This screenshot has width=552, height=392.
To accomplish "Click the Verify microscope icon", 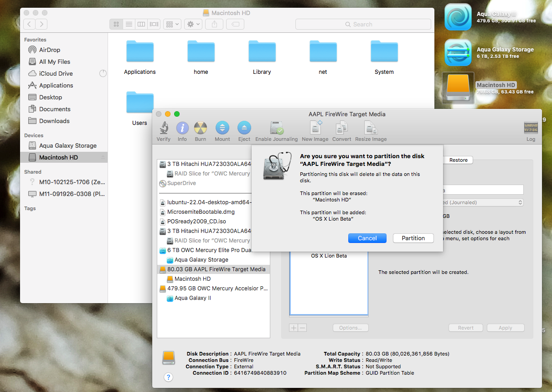I will tap(164, 128).
